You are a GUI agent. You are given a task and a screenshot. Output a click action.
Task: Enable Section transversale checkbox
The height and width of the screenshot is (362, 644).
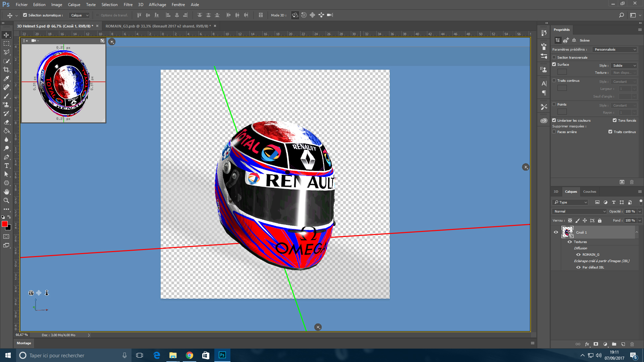(554, 57)
